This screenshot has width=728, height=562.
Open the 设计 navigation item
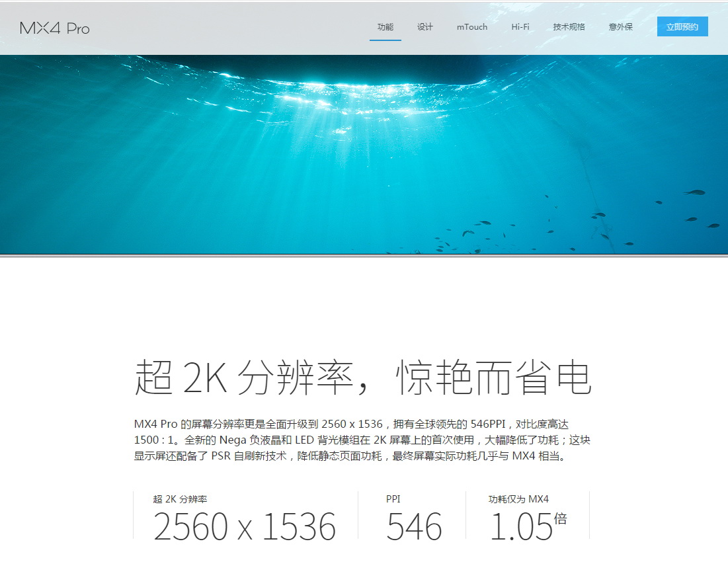tap(425, 27)
